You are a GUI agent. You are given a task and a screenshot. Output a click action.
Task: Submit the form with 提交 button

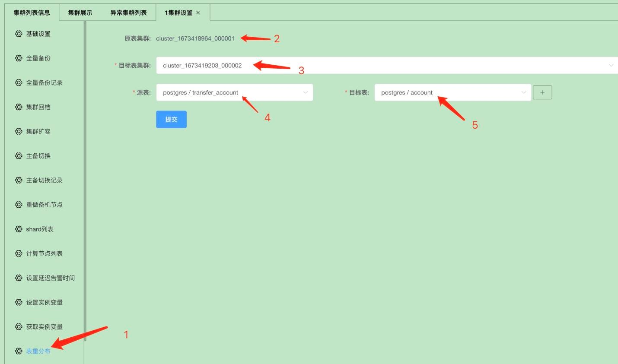pyautogui.click(x=171, y=119)
